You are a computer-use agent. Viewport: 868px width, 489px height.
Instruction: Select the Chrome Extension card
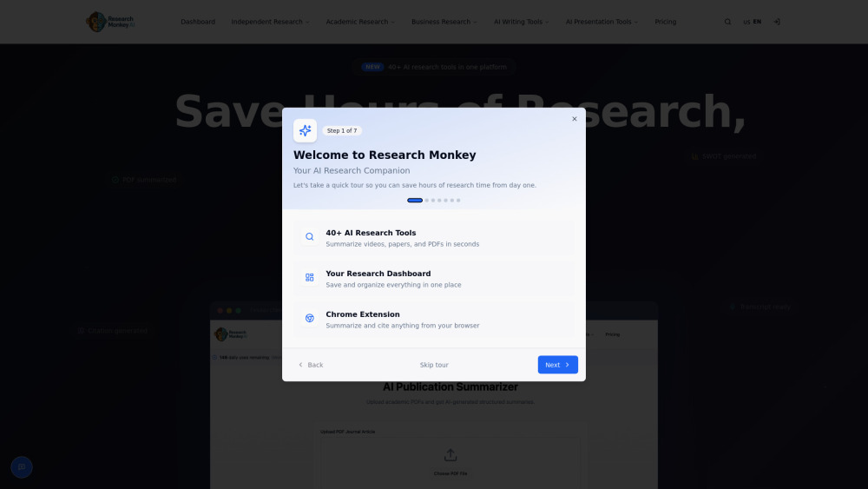coord(433,319)
